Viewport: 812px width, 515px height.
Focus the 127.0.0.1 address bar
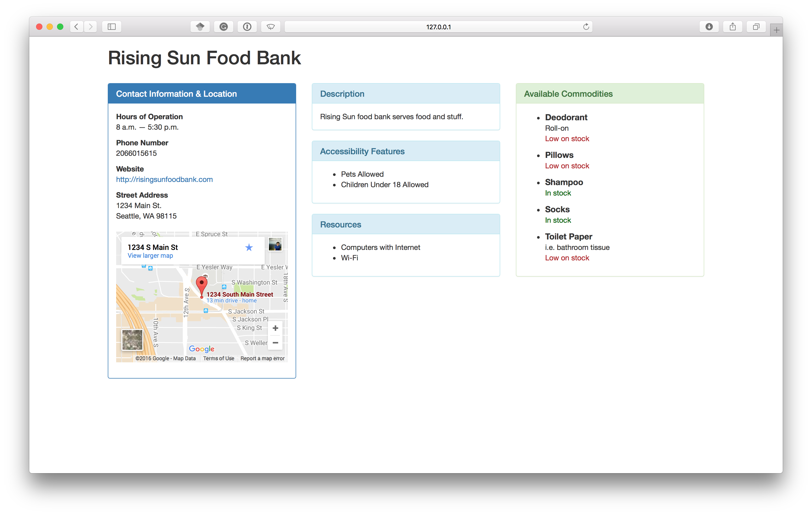(x=438, y=27)
